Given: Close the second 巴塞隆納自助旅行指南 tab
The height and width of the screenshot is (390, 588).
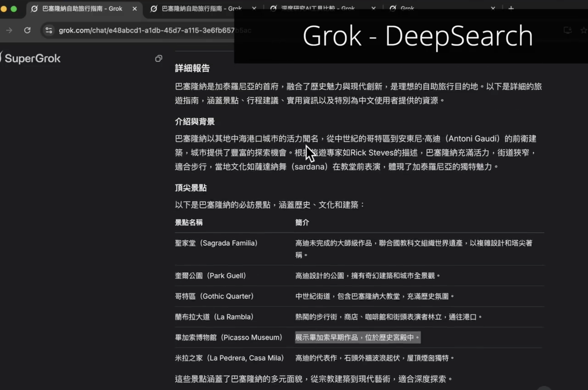Looking at the screenshot, I should coord(254,9).
